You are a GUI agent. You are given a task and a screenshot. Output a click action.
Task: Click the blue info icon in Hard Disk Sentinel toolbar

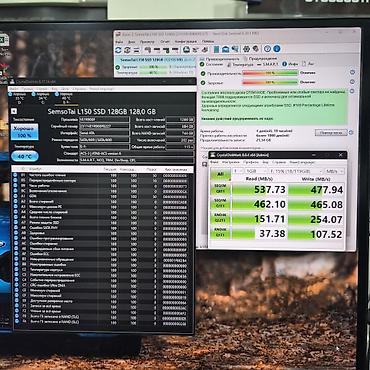pos(277,49)
